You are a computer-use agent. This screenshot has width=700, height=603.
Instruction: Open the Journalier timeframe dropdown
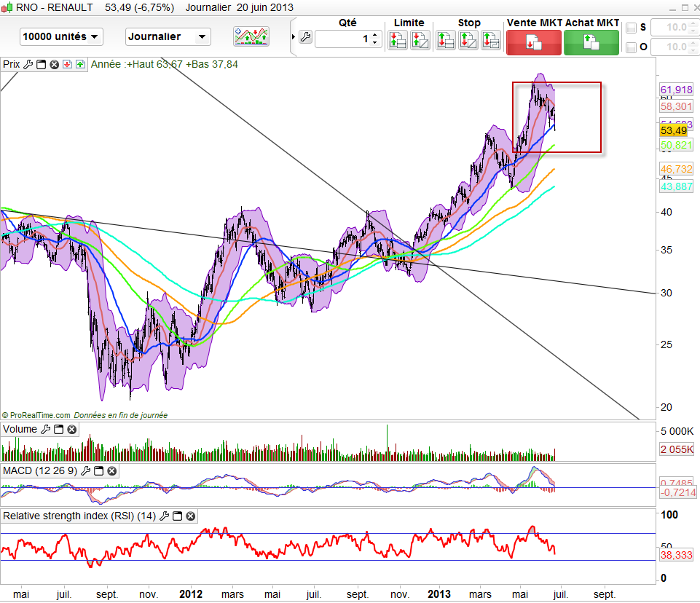click(x=168, y=36)
